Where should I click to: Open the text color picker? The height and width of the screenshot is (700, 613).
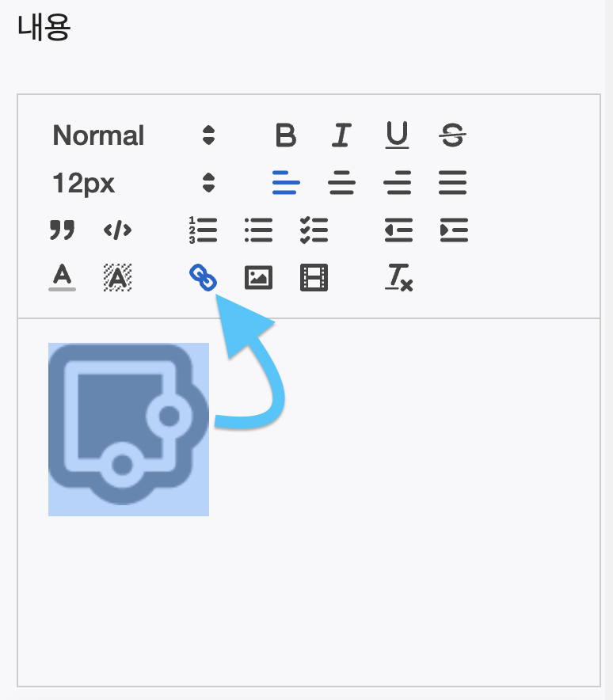coord(62,278)
